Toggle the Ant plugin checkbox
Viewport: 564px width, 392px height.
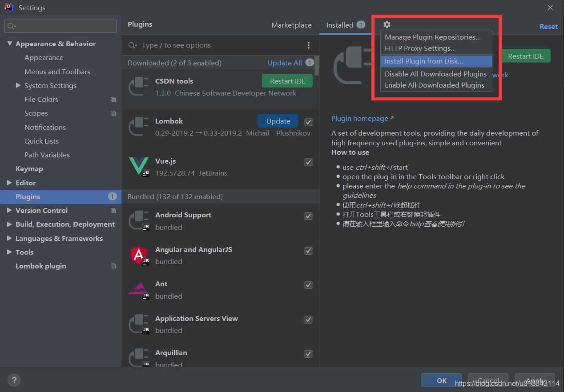point(308,285)
